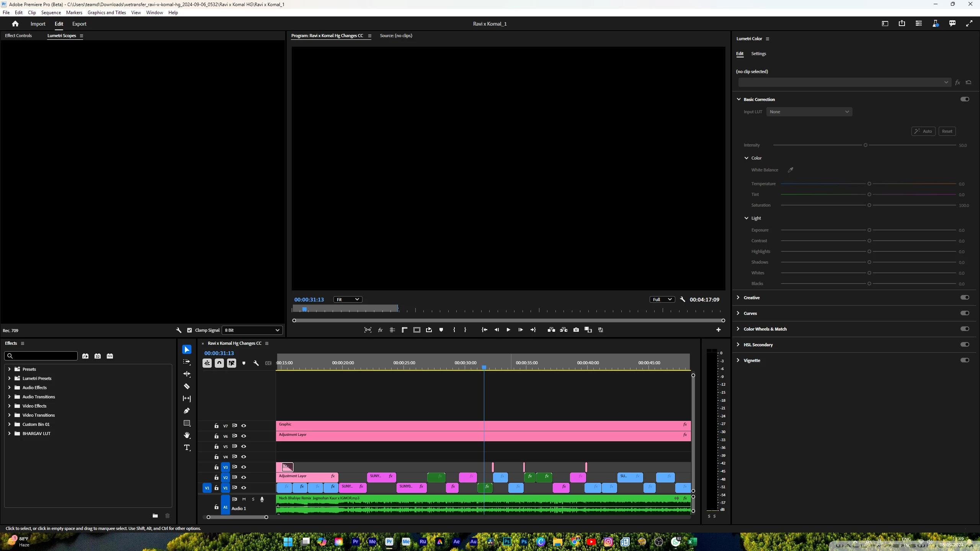The image size is (980, 551).
Task: Click the White Balance eyedropper
Action: pyautogui.click(x=791, y=170)
